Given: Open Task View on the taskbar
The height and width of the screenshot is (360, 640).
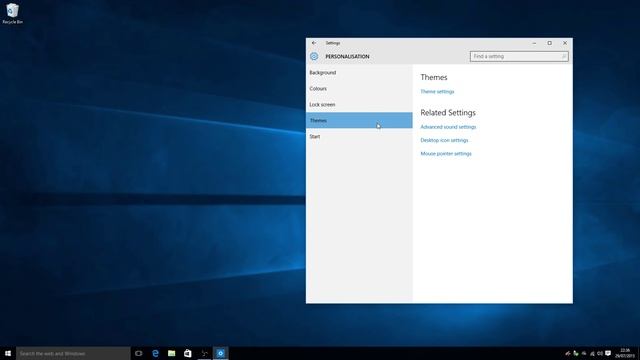Looking at the screenshot, I should pyautogui.click(x=139, y=353).
